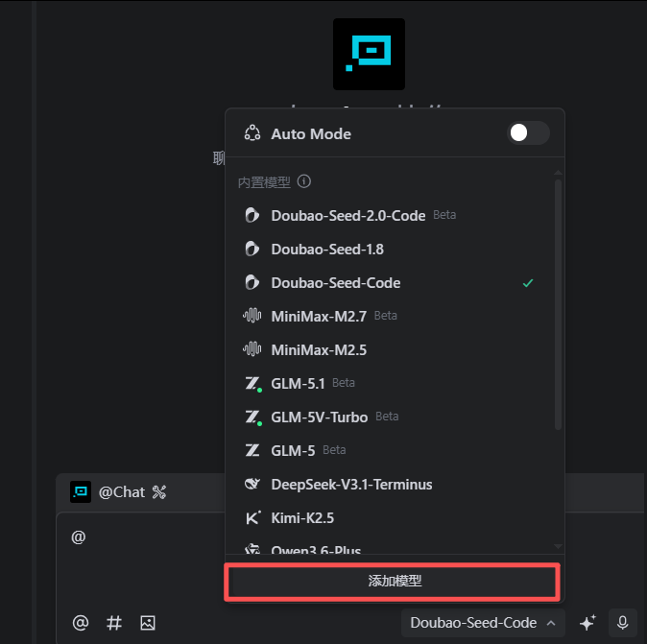Viewport: 647px width, 644px height.
Task: Click the Doubao-Seed-2.0-Code logo icon
Action: point(252,215)
